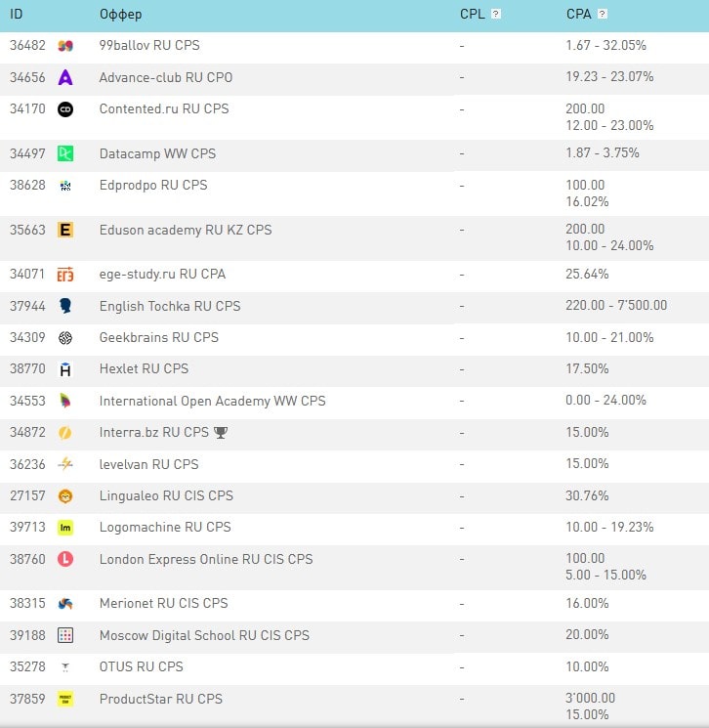709x728 pixels.
Task: Click the Eduson academy E logo
Action: pos(65,230)
